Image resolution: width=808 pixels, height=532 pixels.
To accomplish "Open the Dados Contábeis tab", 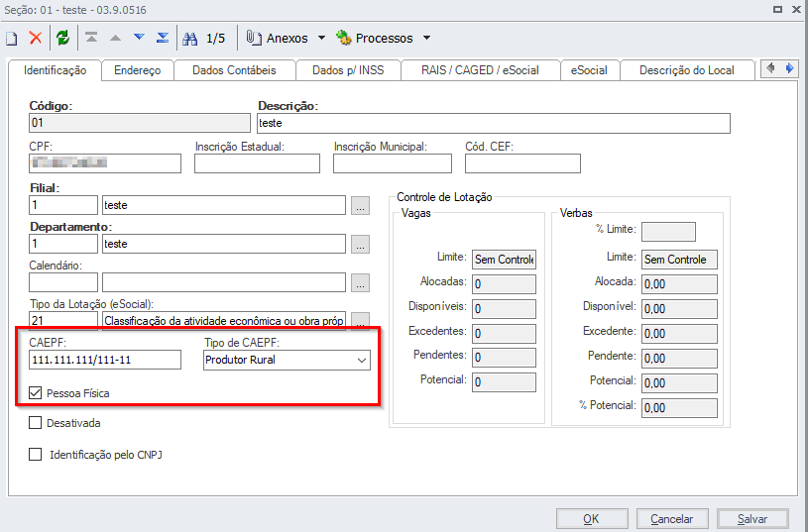I will pyautogui.click(x=234, y=70).
